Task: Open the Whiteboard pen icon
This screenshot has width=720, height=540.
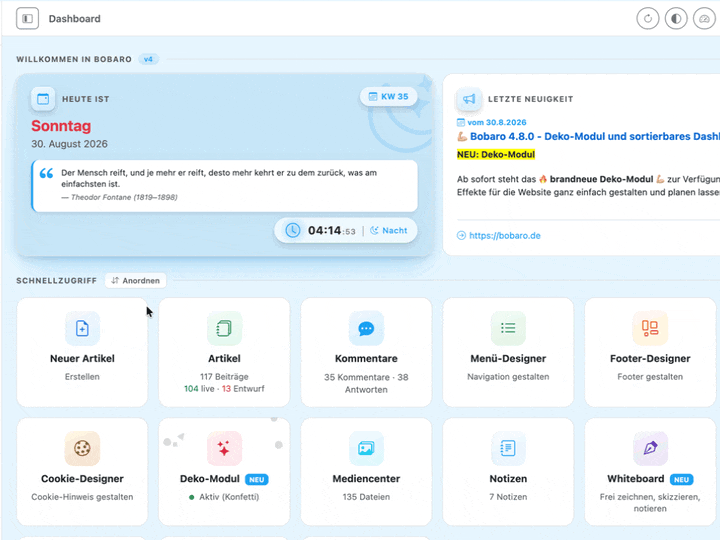Action: 650,448
